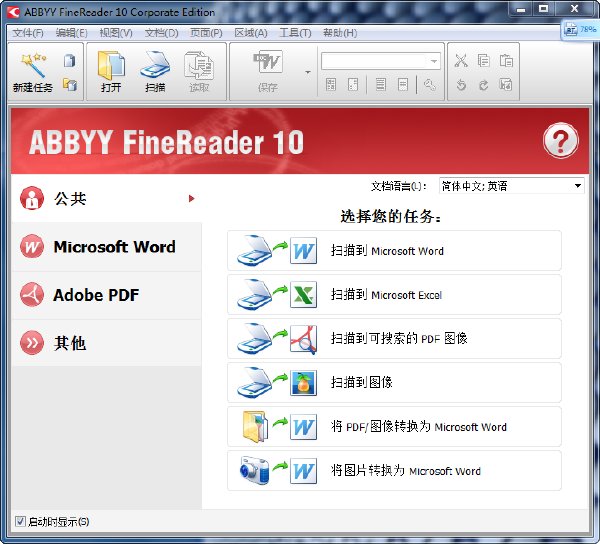Click the third layout icon with text lines
This screenshot has height=544, width=600.
[x=381, y=84]
